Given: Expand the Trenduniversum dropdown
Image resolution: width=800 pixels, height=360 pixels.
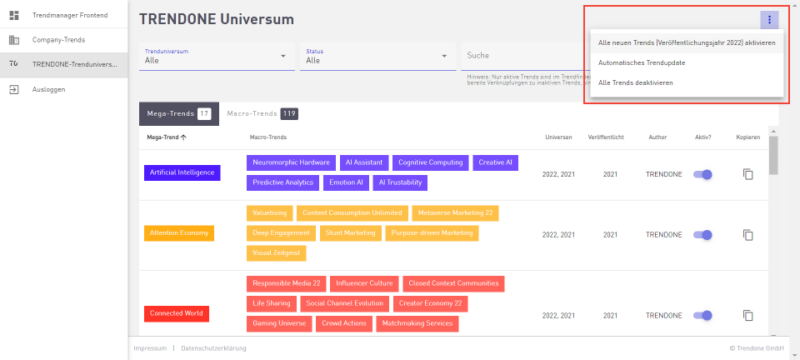Looking at the screenshot, I should 217,56.
